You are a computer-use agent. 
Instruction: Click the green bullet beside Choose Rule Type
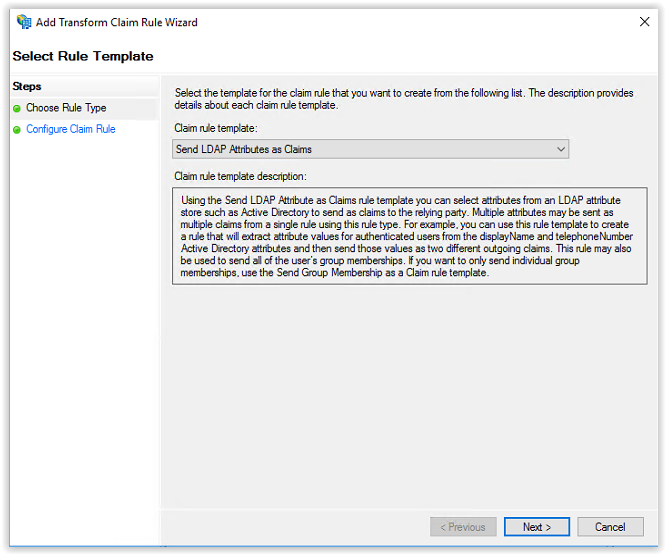tap(17, 109)
